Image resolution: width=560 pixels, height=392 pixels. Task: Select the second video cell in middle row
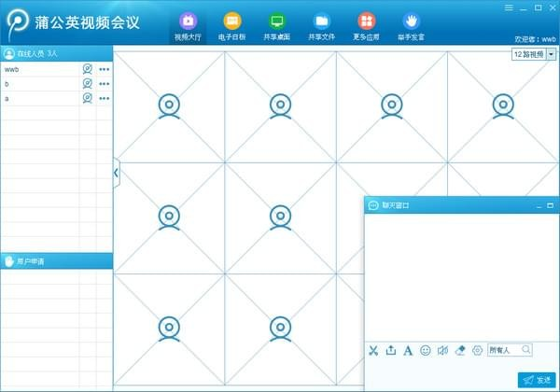point(280,218)
